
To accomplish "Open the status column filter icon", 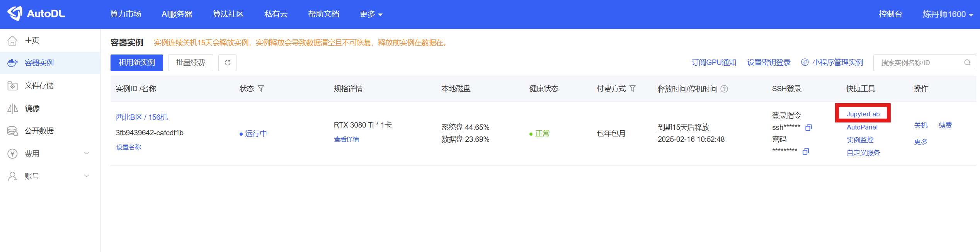I will coord(261,89).
